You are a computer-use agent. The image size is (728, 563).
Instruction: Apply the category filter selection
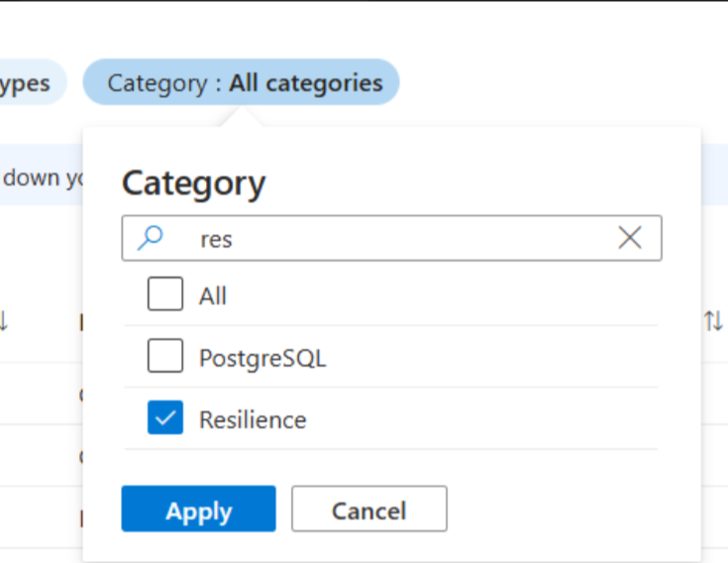tap(199, 508)
